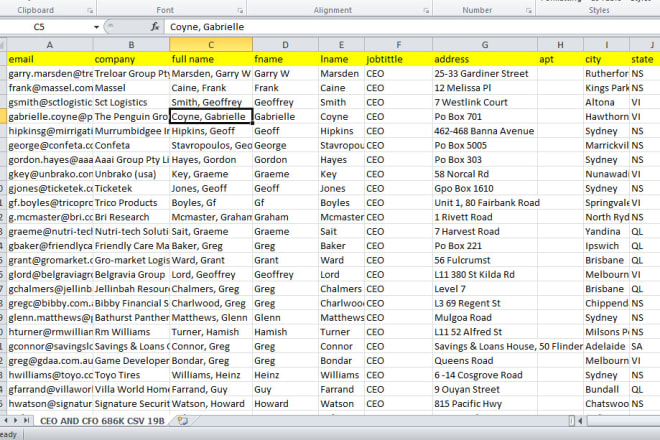The height and width of the screenshot is (440, 660).
Task: Select address cell '815 Pacific Hwy'
Action: (485, 404)
